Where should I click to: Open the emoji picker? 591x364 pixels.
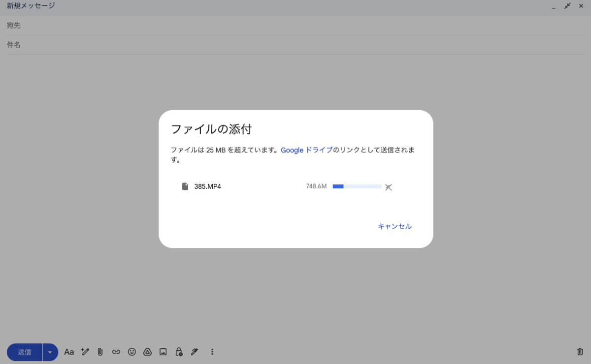click(x=132, y=352)
